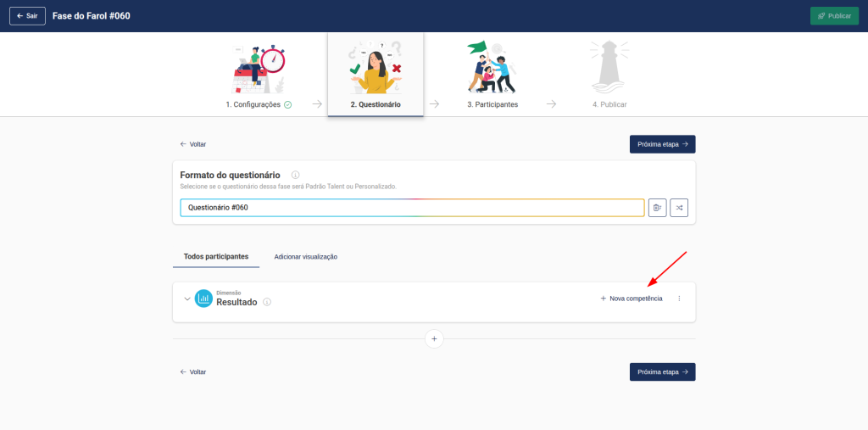Viewport: 868px width, 430px height.
Task: Open the three-dot menu for Resultado dimension
Action: pyautogui.click(x=679, y=299)
